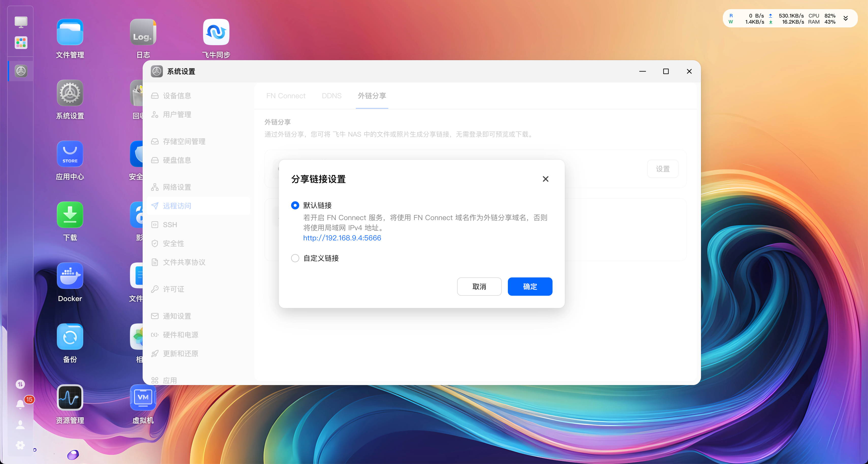The height and width of the screenshot is (464, 868).
Task: Click RAM 43% reading in monitor widget
Action: click(822, 22)
